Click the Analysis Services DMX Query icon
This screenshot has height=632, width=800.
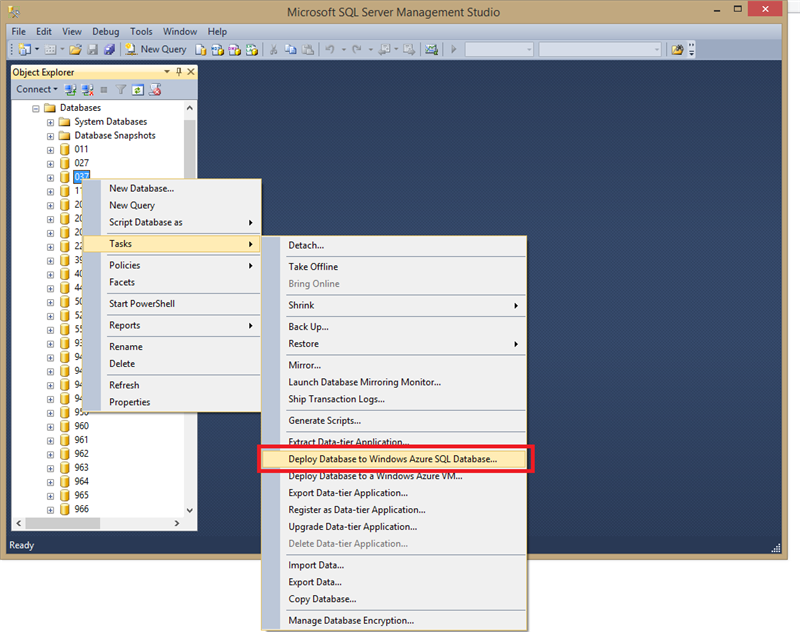click(x=235, y=49)
